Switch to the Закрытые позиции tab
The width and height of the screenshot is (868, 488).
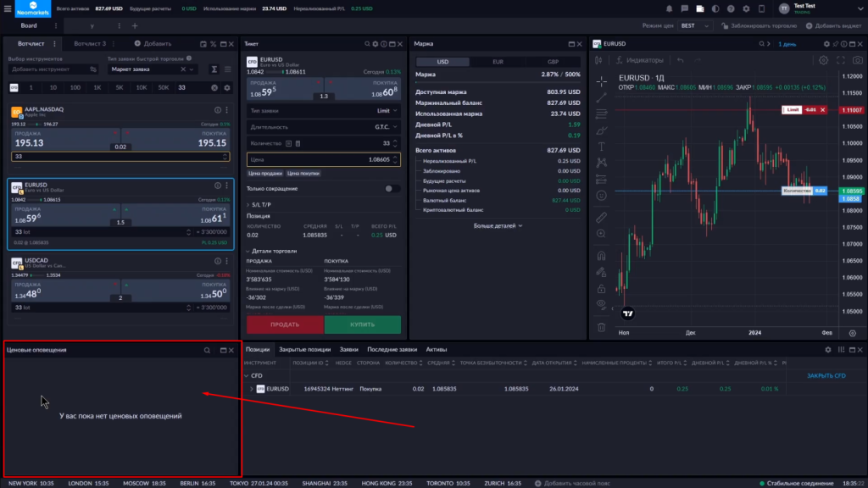click(304, 350)
